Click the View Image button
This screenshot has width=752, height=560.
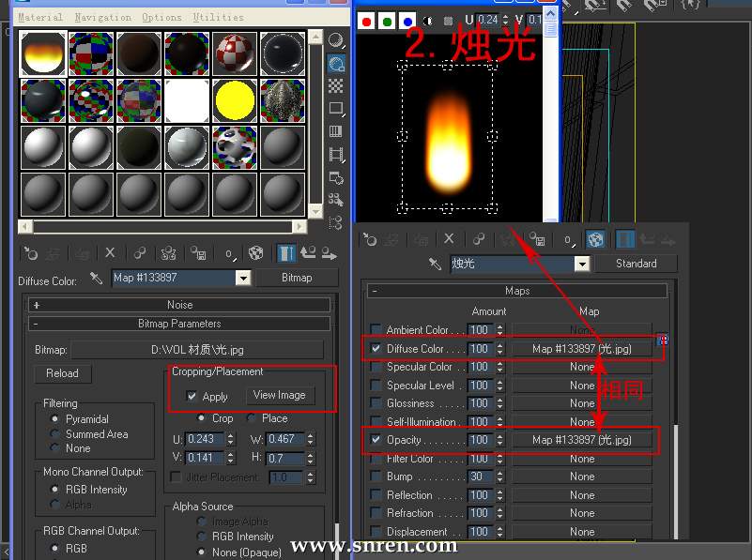pyautogui.click(x=280, y=395)
